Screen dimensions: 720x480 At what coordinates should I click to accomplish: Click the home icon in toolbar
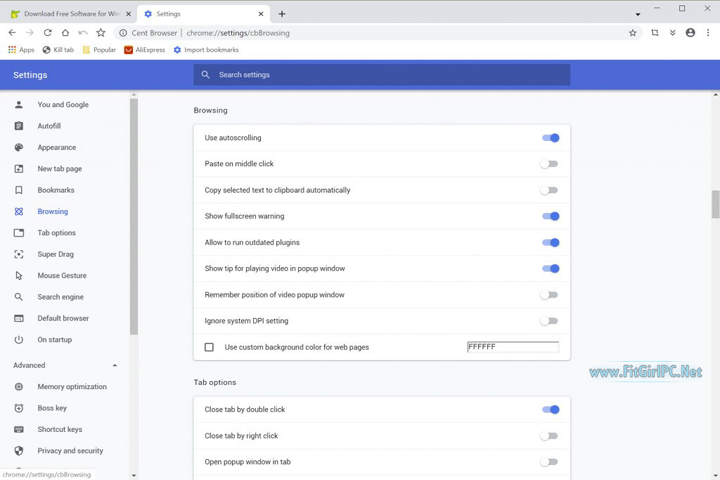65,33
